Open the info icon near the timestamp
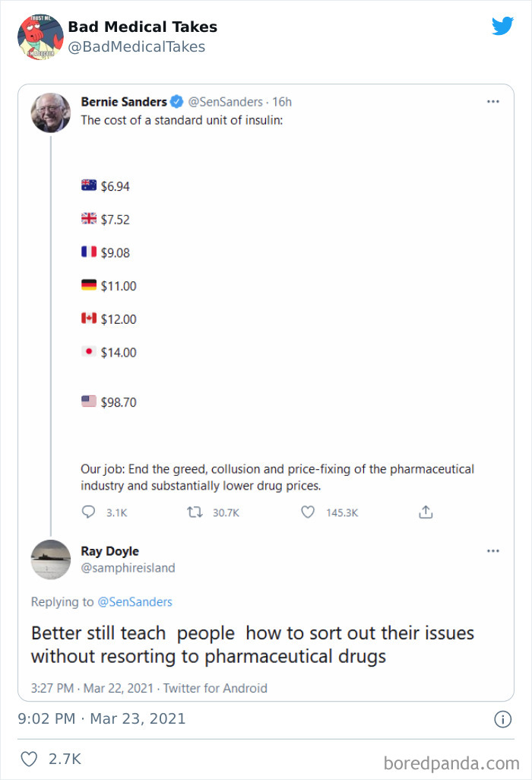 click(x=503, y=718)
